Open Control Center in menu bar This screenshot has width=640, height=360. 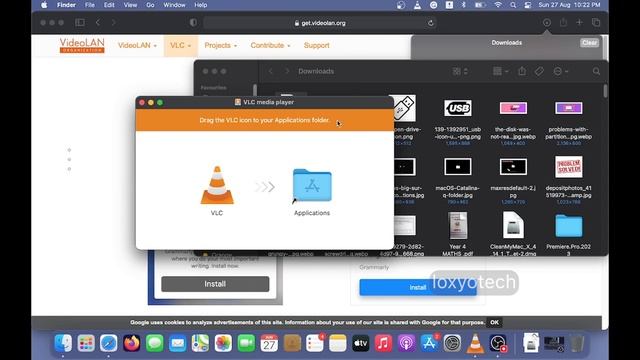pyautogui.click(x=528, y=5)
